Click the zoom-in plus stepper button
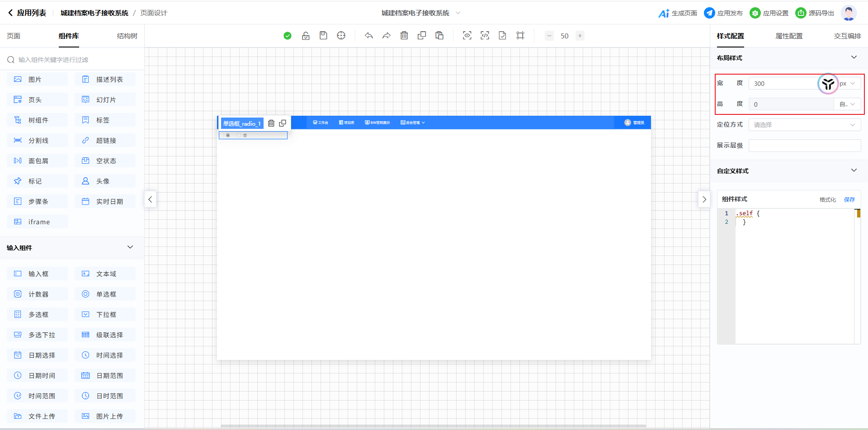868x430 pixels. (x=580, y=36)
